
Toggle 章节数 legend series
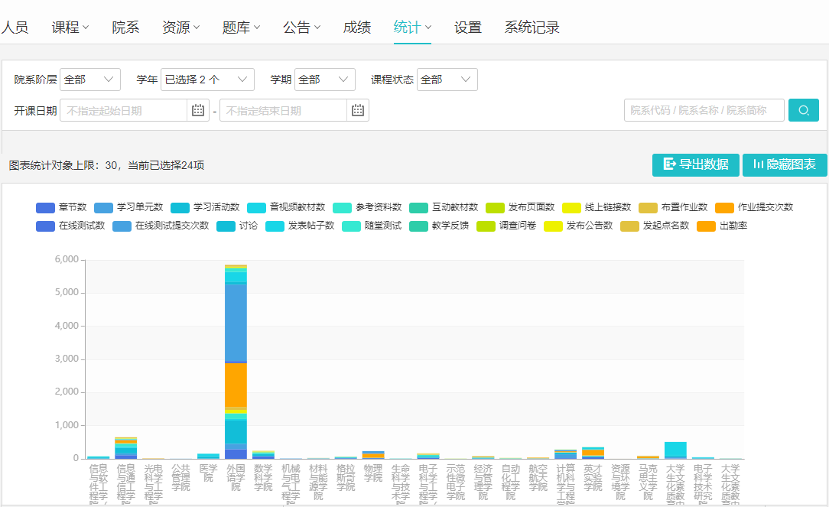pyautogui.click(x=46, y=207)
